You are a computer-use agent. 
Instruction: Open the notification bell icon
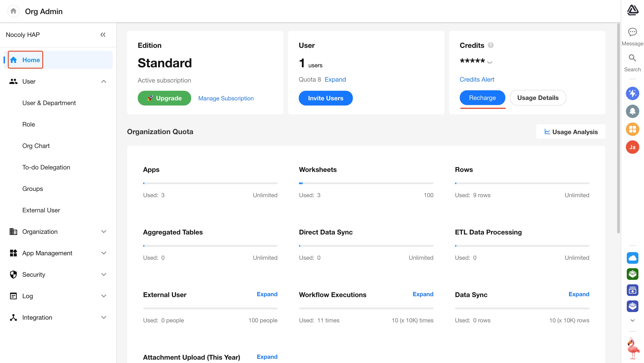click(632, 111)
